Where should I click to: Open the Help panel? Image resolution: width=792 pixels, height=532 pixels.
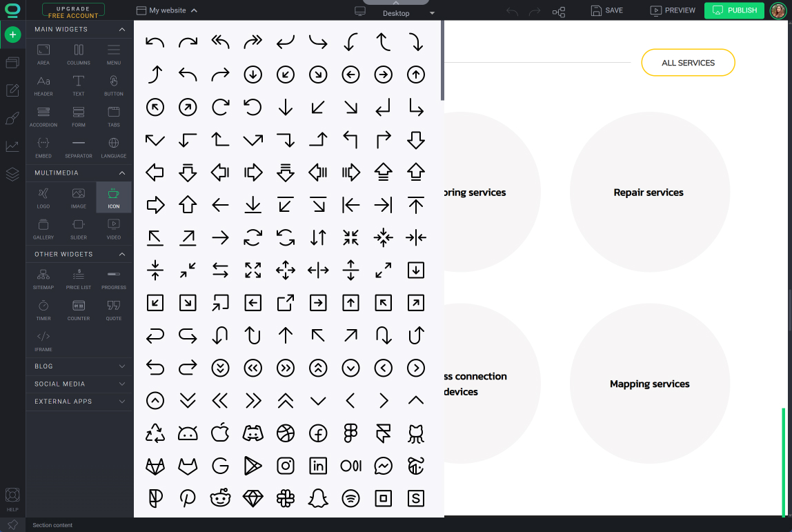[12, 500]
